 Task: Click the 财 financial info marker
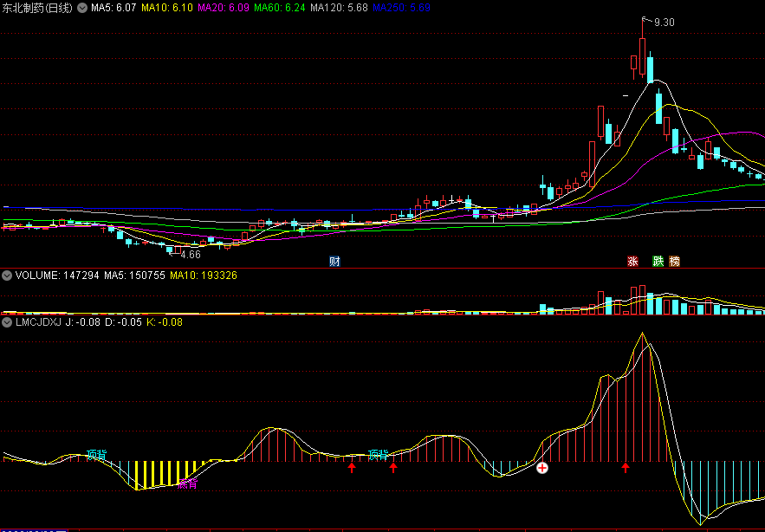pos(334,261)
